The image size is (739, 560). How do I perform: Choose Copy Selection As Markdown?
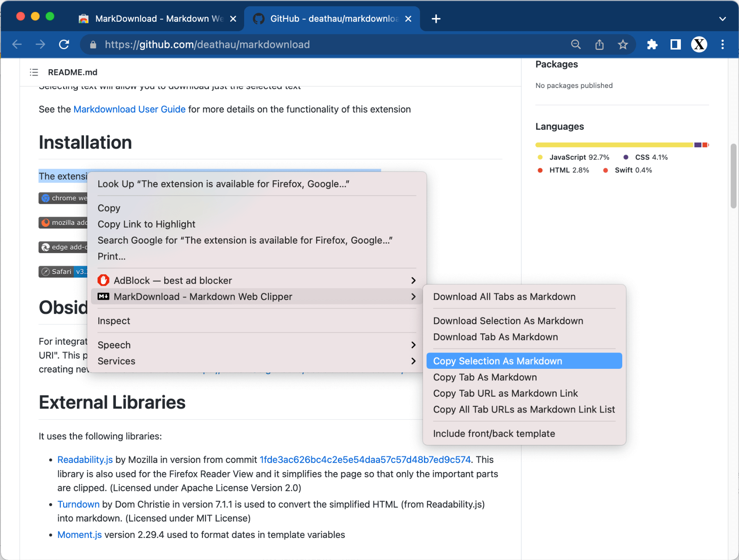coord(524,361)
